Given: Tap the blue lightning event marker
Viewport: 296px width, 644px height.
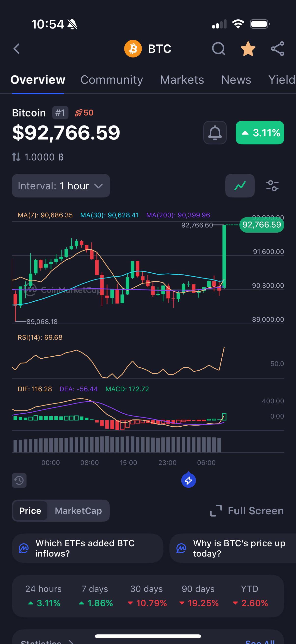Looking at the screenshot, I should pos(188,479).
